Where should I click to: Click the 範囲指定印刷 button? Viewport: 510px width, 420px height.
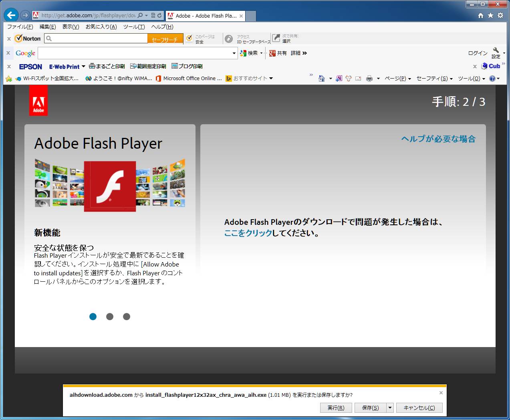click(148, 67)
